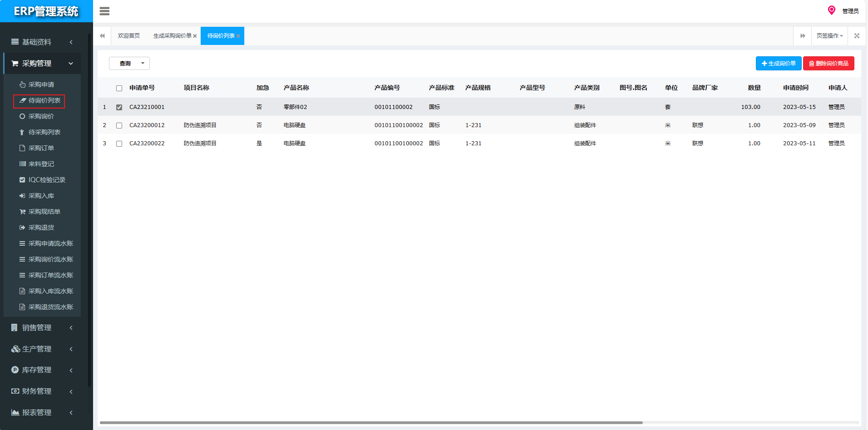868x430 pixels.
Task: Close the 待询价列表 tab
Action: 238,36
